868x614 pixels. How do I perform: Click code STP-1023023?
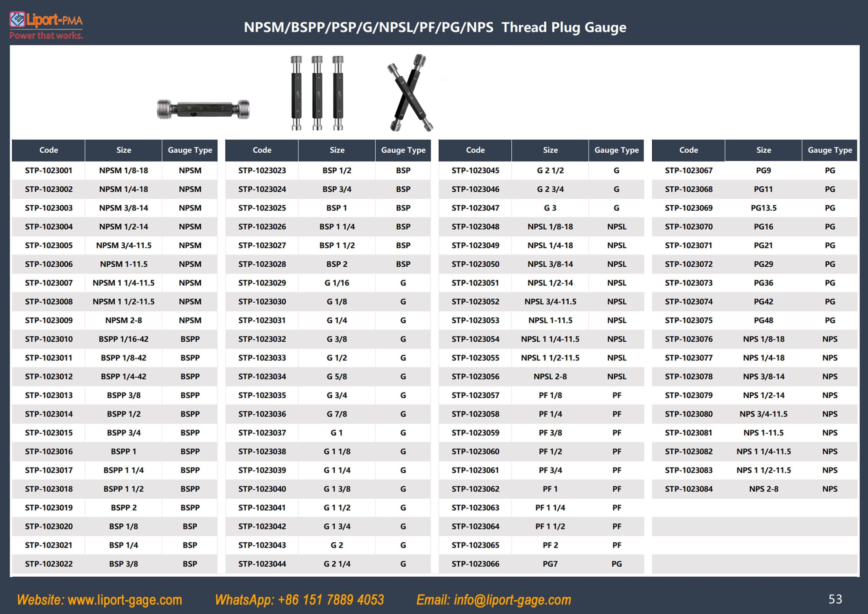(262, 171)
